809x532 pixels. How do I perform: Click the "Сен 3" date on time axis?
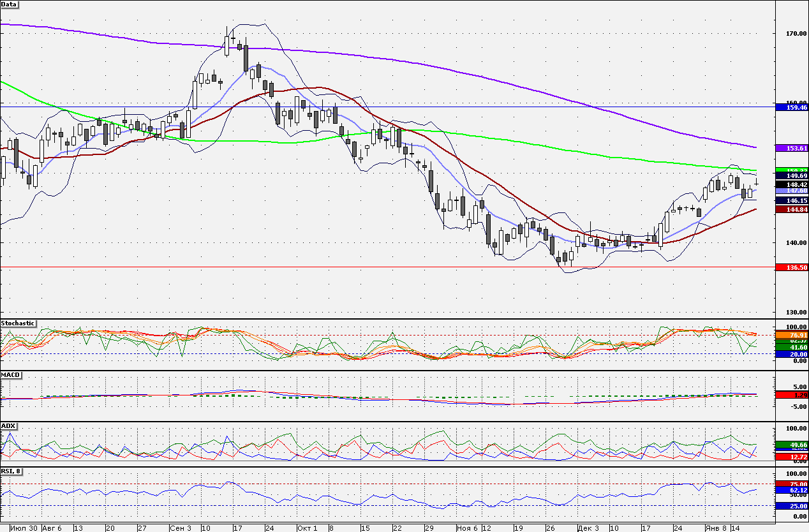coord(181,528)
